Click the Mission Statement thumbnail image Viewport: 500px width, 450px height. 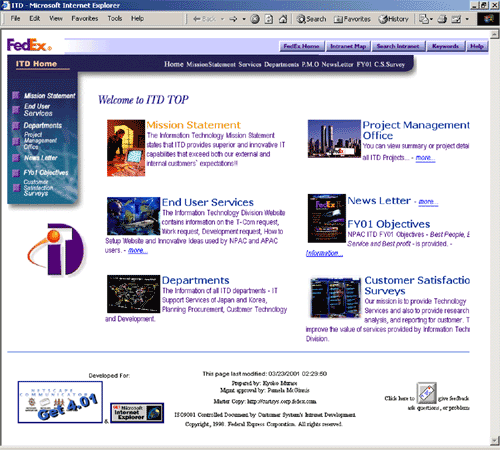point(126,148)
